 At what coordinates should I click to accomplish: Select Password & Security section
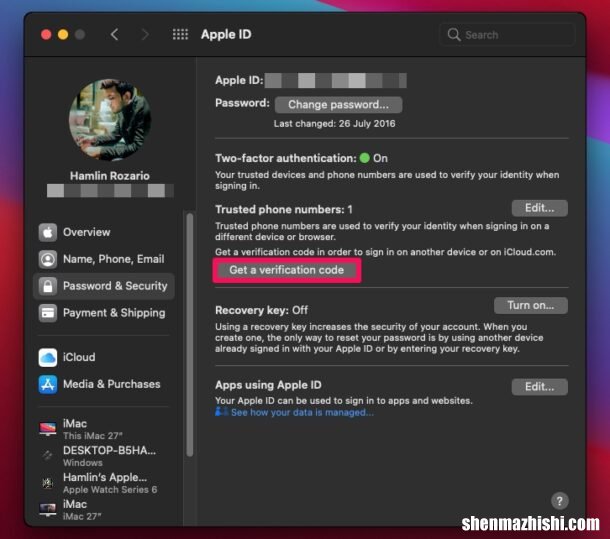click(x=104, y=286)
